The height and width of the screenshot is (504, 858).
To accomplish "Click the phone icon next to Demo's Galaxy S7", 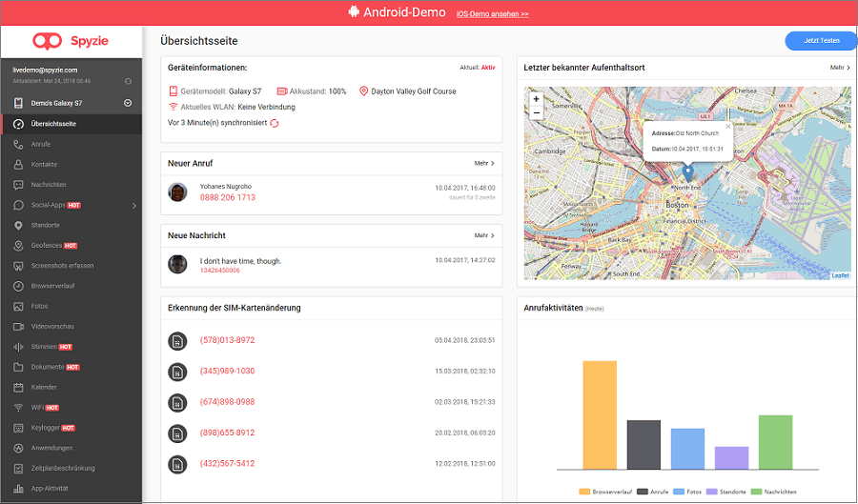I will pos(19,103).
